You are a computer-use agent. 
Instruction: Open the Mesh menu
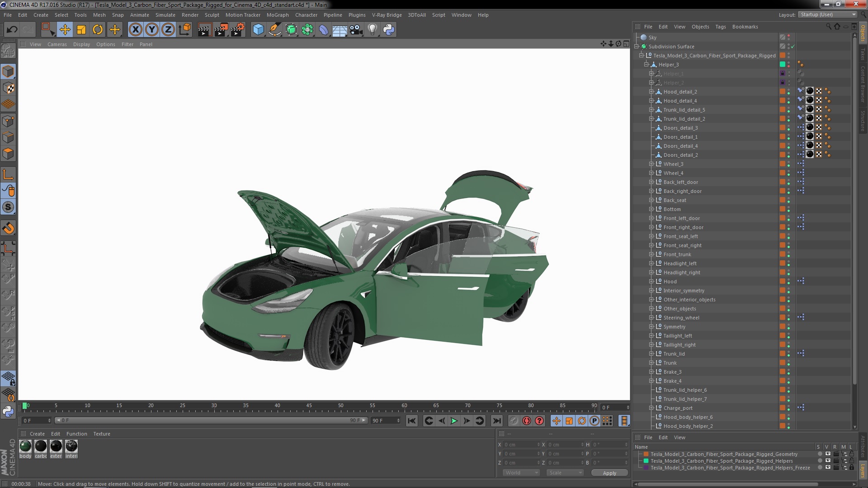99,15
